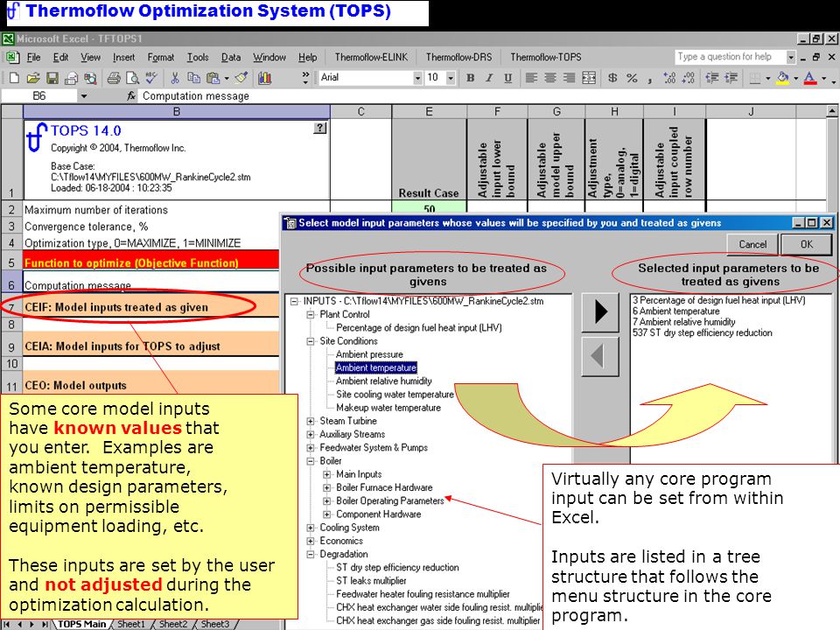840x630 pixels.
Task: Select '537 ST dry step efficiency reduction' entry
Action: (703, 332)
